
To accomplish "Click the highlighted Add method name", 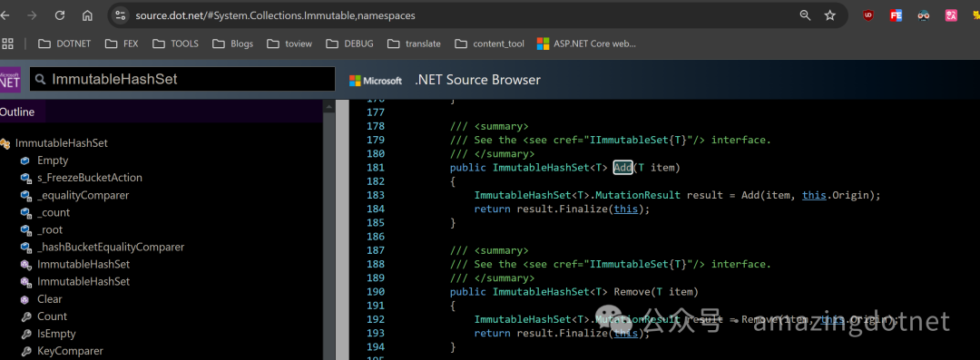I will (x=623, y=168).
